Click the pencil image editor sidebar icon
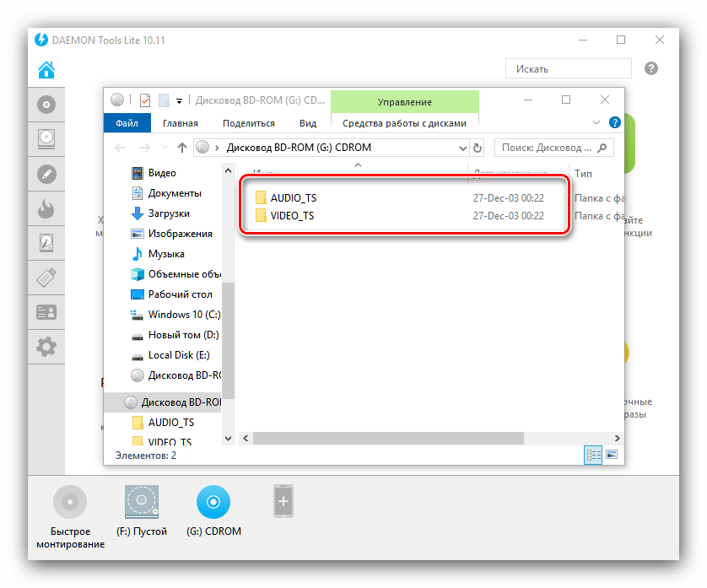This screenshot has height=588, width=707. coord(46,174)
